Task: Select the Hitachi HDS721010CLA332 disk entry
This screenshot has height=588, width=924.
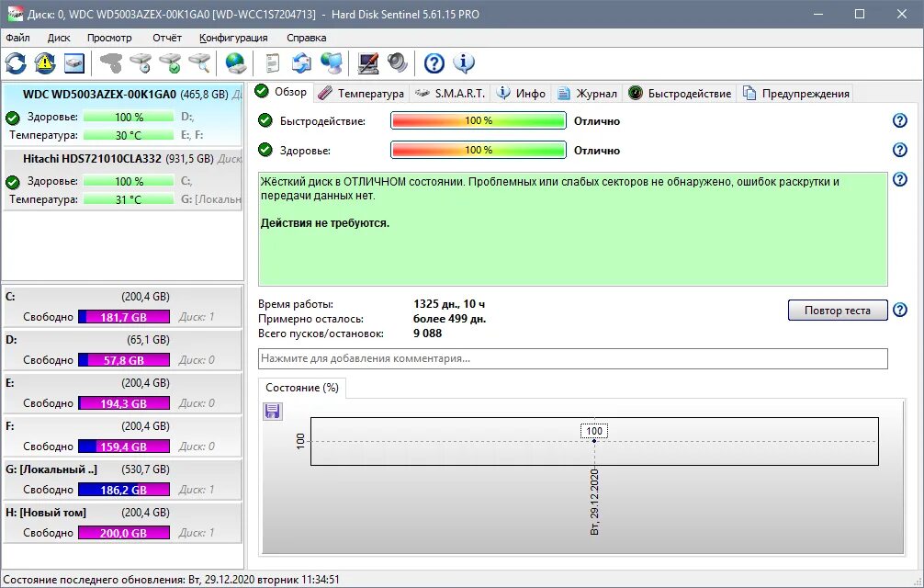Action: 122,179
